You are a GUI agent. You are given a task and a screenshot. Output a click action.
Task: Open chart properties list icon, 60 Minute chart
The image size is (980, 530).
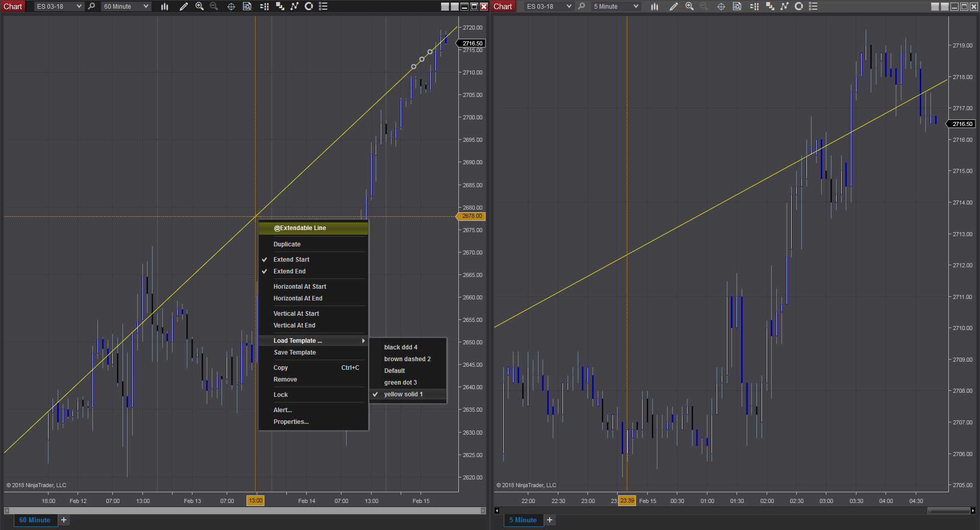(323, 6)
